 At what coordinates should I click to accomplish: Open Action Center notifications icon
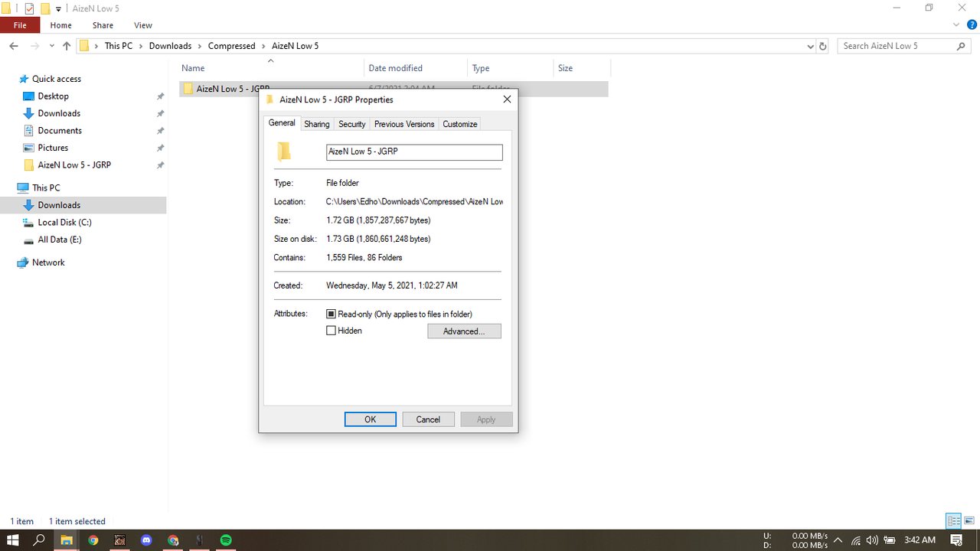956,540
